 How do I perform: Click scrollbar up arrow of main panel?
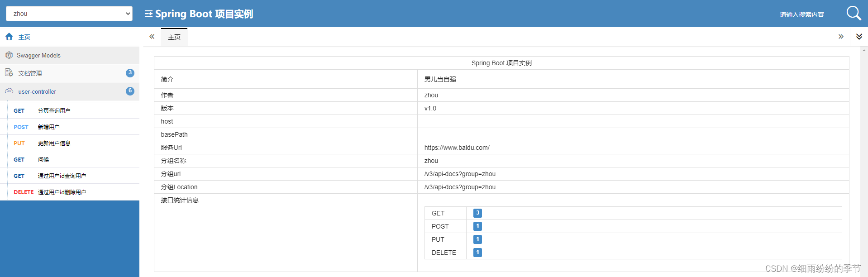coord(864,50)
